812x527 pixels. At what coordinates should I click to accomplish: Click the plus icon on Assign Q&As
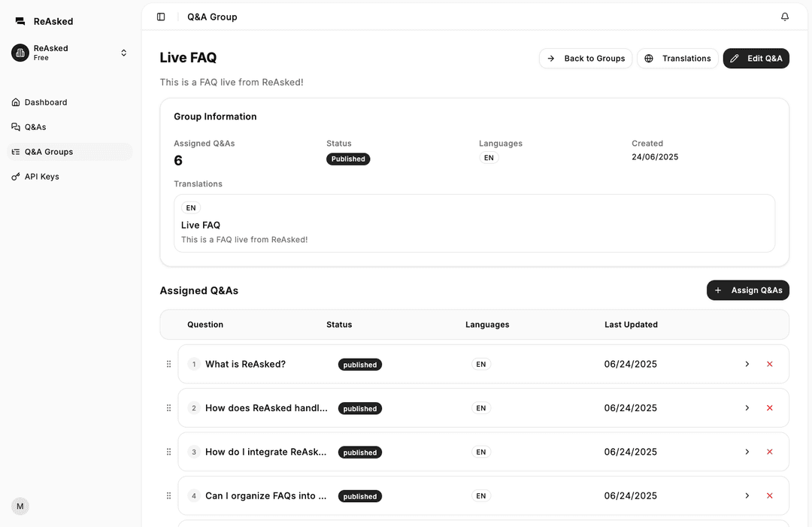click(718, 290)
